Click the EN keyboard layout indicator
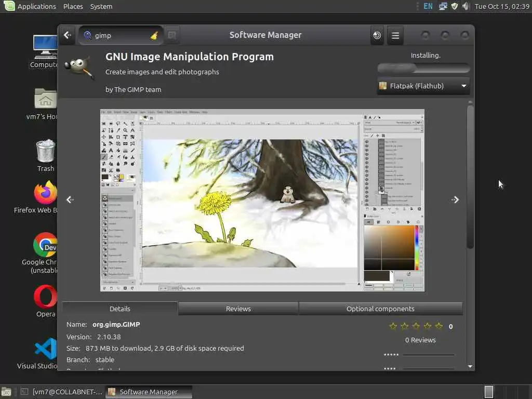This screenshot has width=532, height=399. point(428,6)
